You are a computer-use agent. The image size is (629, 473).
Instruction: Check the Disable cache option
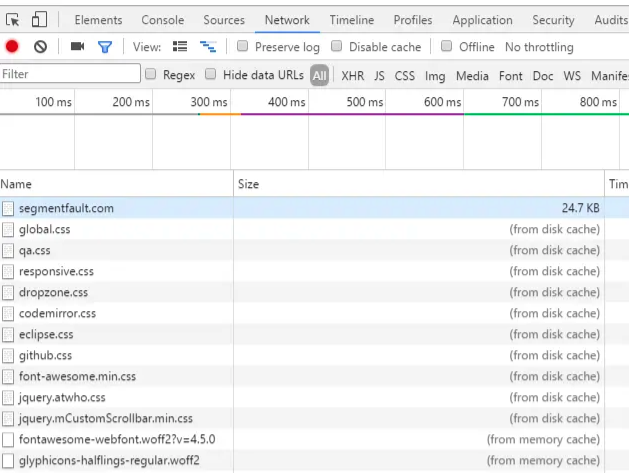[337, 46]
